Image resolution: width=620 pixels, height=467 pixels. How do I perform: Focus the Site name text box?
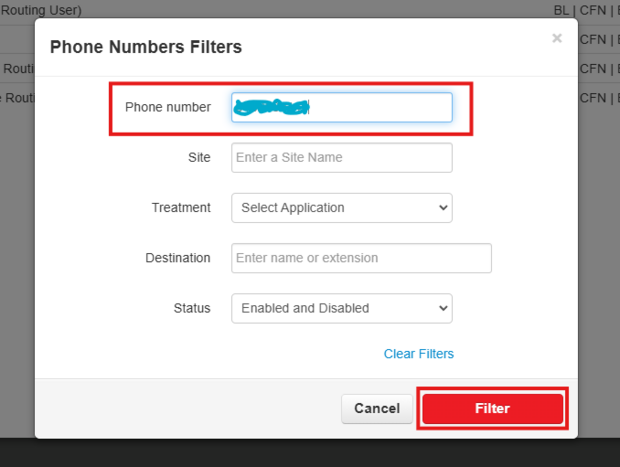pyautogui.click(x=341, y=157)
